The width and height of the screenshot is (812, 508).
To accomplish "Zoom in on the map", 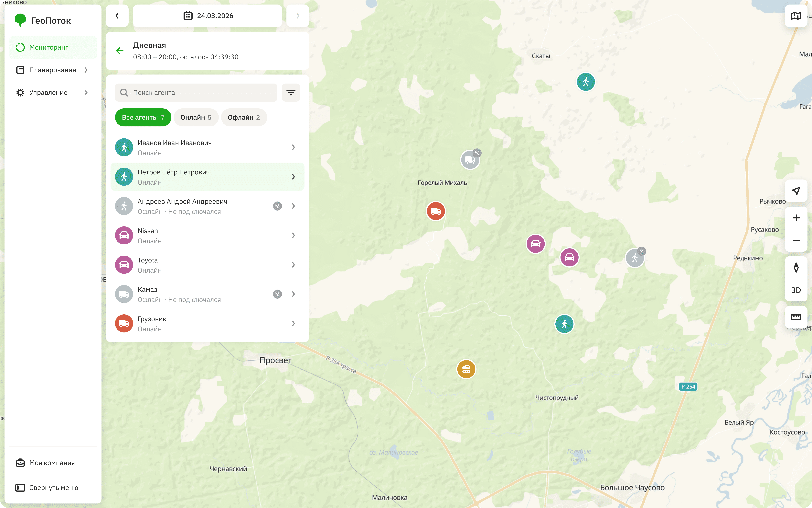I will (796, 218).
